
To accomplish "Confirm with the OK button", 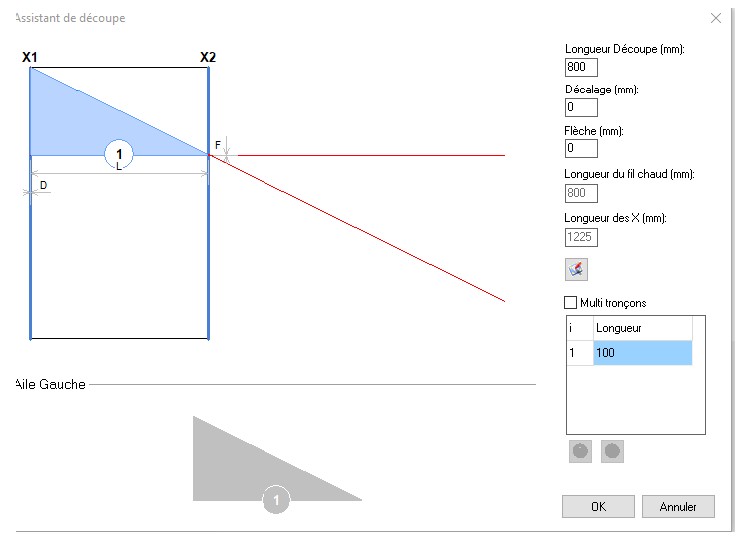I will [598, 506].
